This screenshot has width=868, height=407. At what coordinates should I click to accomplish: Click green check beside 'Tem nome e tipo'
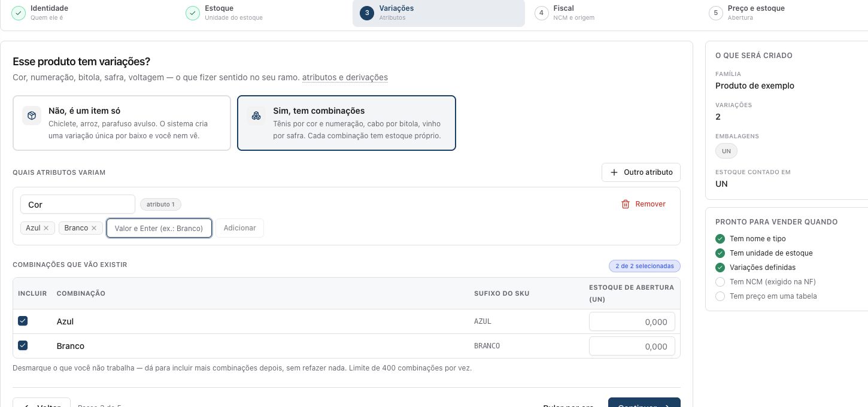coord(720,239)
